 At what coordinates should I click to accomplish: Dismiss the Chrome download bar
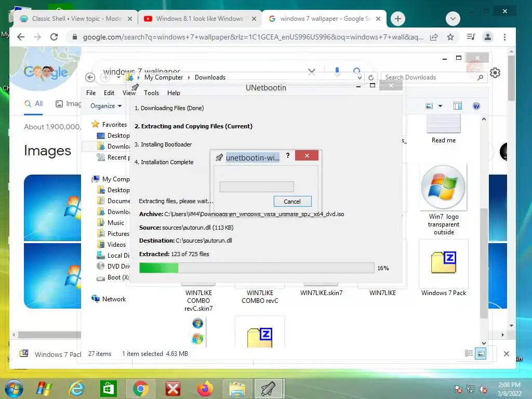[x=506, y=354]
